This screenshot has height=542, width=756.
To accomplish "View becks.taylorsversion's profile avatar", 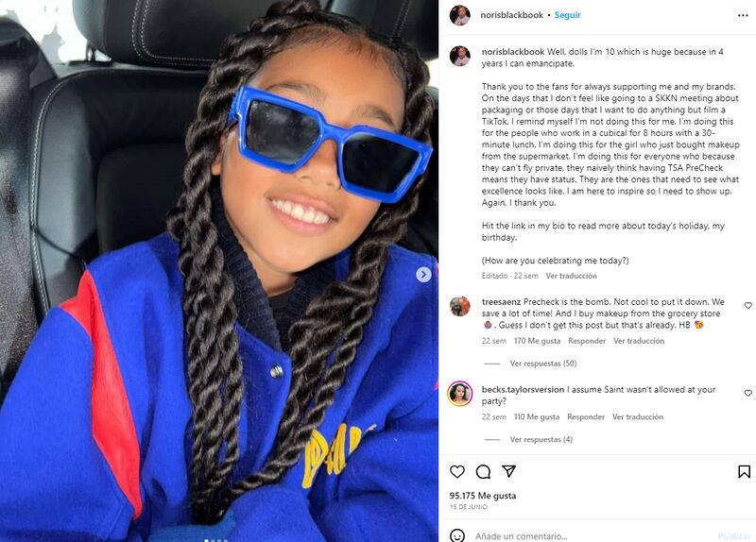I will (459, 394).
